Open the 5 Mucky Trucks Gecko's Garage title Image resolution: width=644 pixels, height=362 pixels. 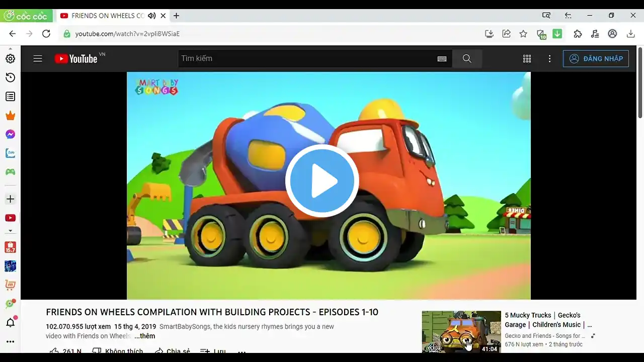[x=549, y=320]
